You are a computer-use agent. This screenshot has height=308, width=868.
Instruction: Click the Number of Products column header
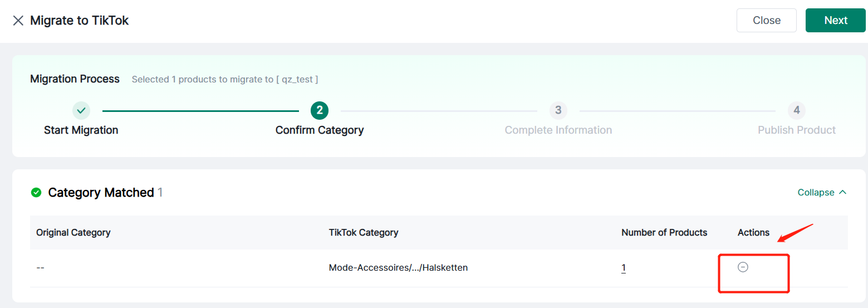tap(664, 232)
